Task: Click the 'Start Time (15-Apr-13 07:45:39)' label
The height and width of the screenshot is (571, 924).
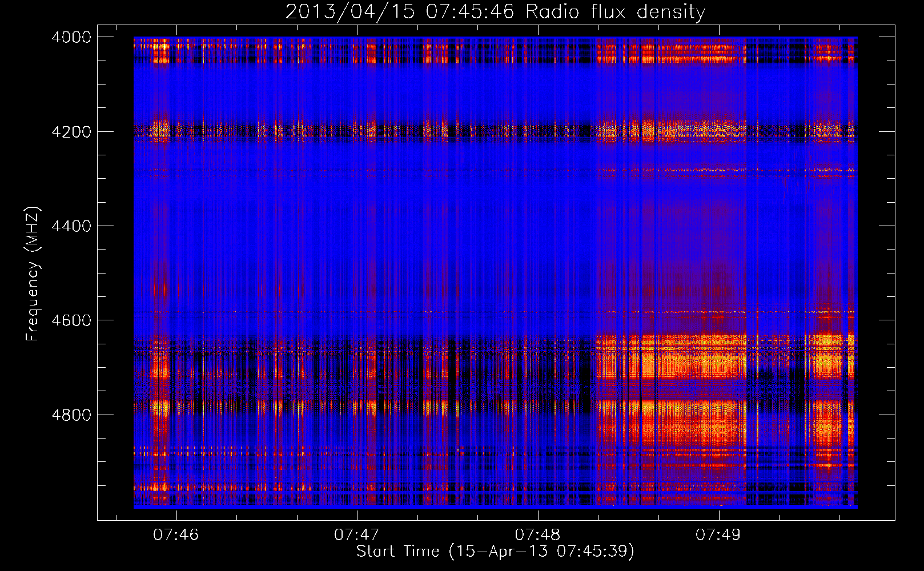Action: tap(495, 552)
